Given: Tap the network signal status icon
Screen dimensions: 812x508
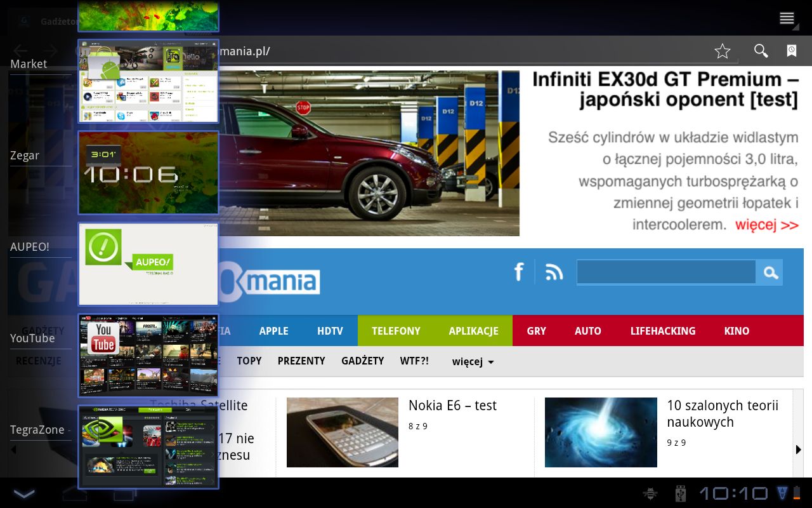Looking at the screenshot, I should tap(782, 493).
